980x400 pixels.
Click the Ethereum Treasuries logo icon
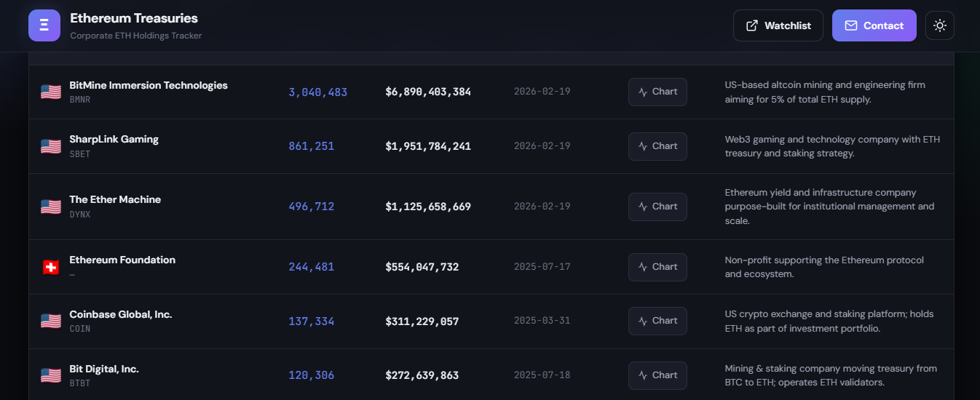44,25
